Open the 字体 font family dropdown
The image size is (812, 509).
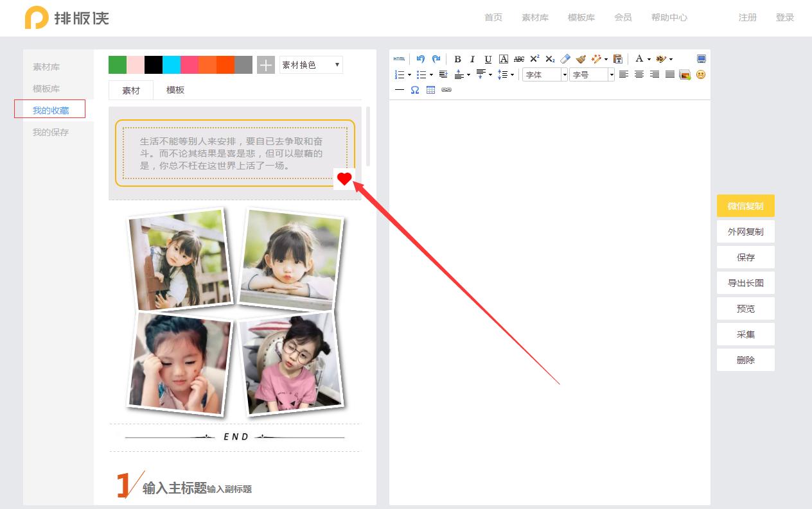pos(545,74)
